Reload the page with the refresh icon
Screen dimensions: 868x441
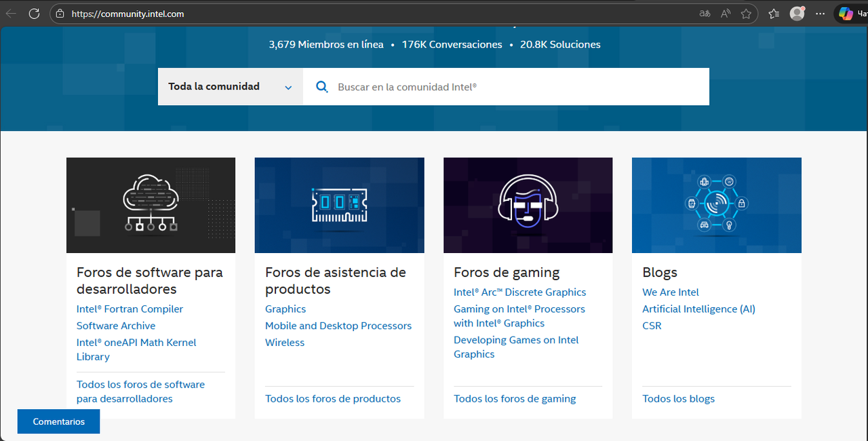(x=34, y=14)
